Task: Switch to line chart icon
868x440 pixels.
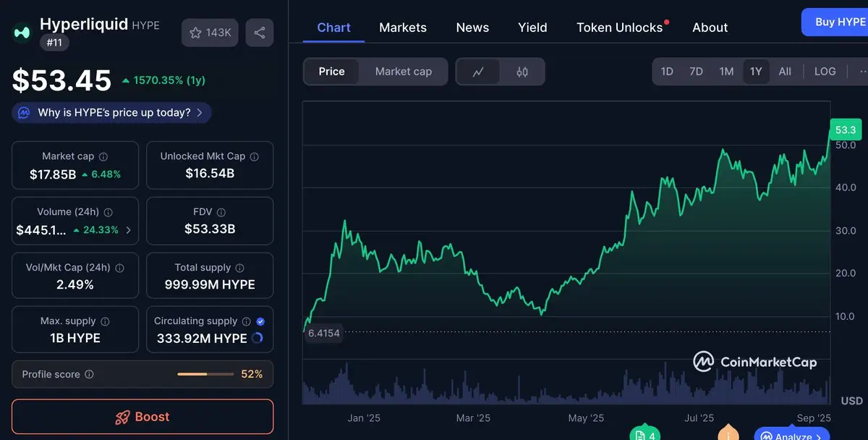Action: click(x=478, y=72)
